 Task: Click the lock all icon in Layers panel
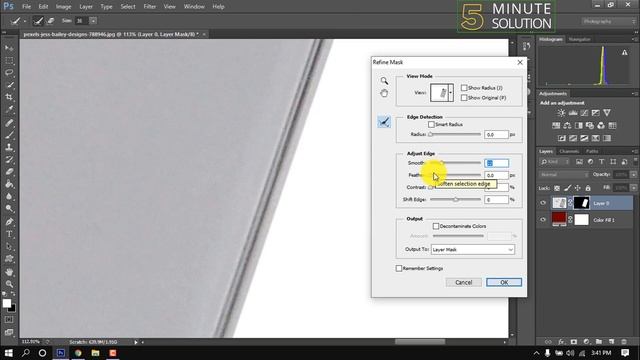click(588, 188)
